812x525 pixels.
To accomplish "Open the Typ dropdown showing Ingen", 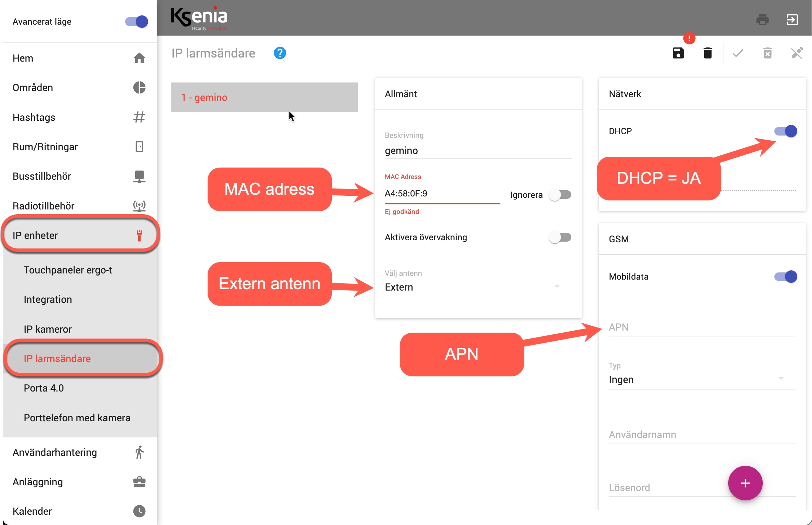I will coord(702,379).
